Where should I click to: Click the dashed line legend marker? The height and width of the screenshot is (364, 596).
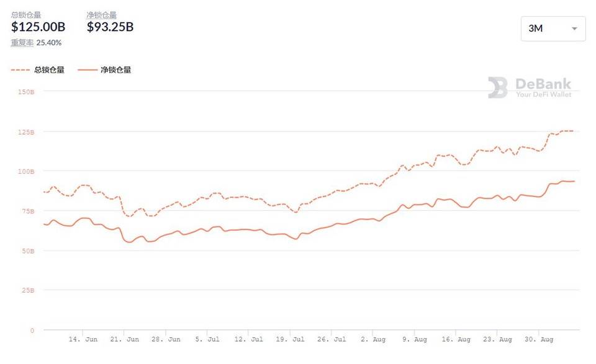coord(21,70)
